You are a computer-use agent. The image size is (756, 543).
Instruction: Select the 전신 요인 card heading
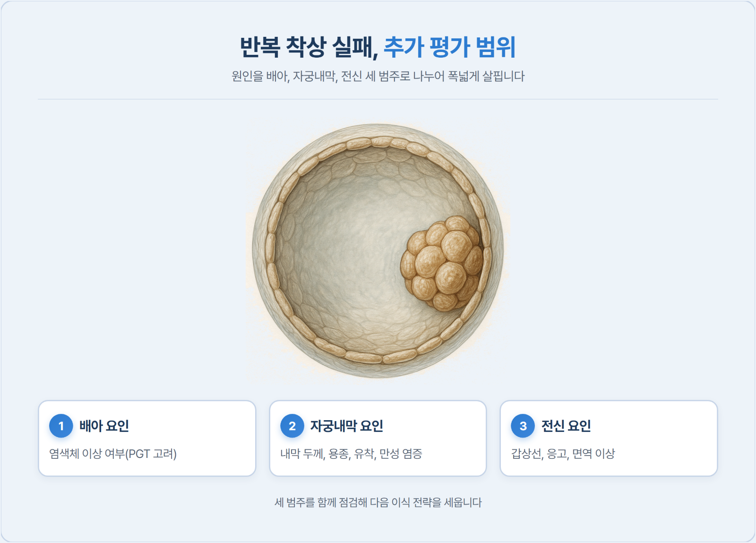(566, 426)
